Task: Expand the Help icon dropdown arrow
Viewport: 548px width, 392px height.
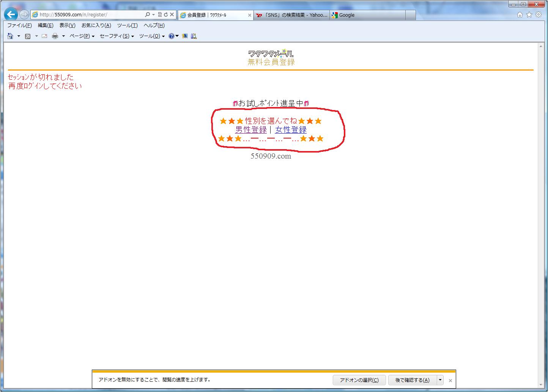Action: (177, 36)
